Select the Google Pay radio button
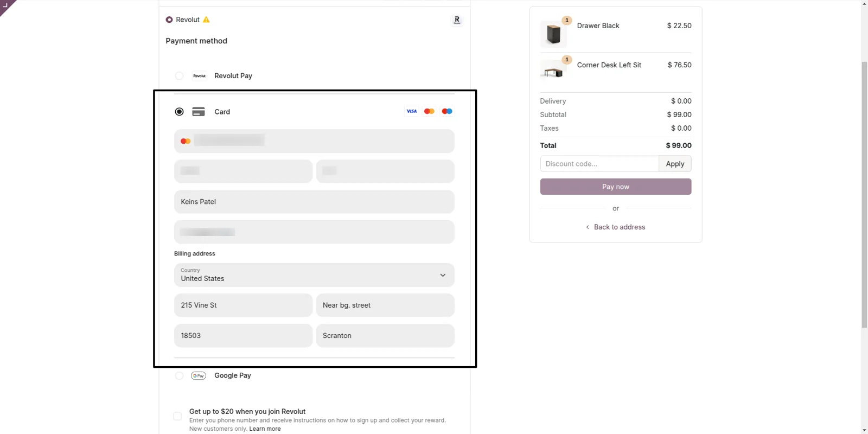868x434 pixels. (x=179, y=375)
